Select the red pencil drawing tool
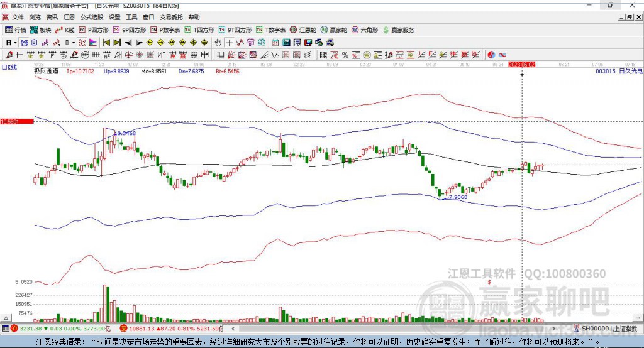 [9, 55]
